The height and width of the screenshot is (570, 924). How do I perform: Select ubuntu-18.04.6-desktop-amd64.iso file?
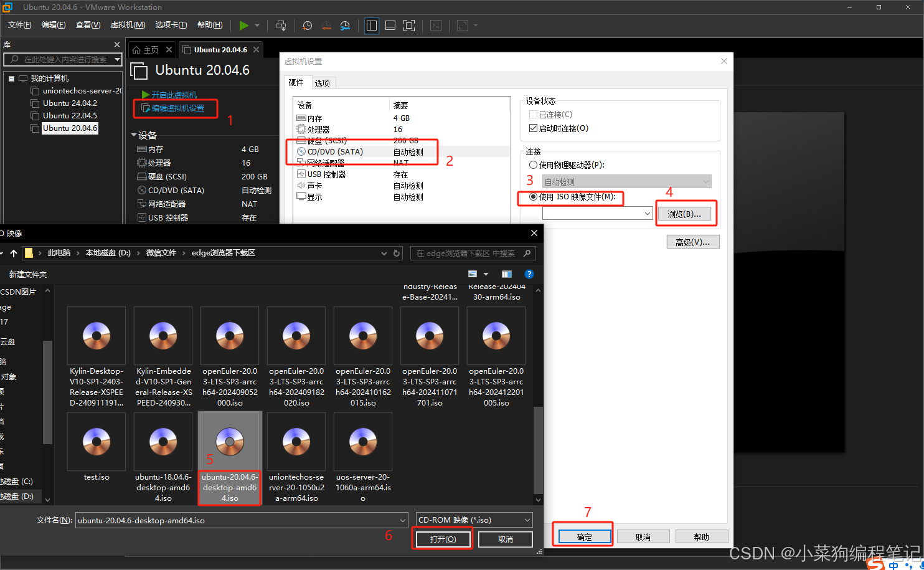163,458
